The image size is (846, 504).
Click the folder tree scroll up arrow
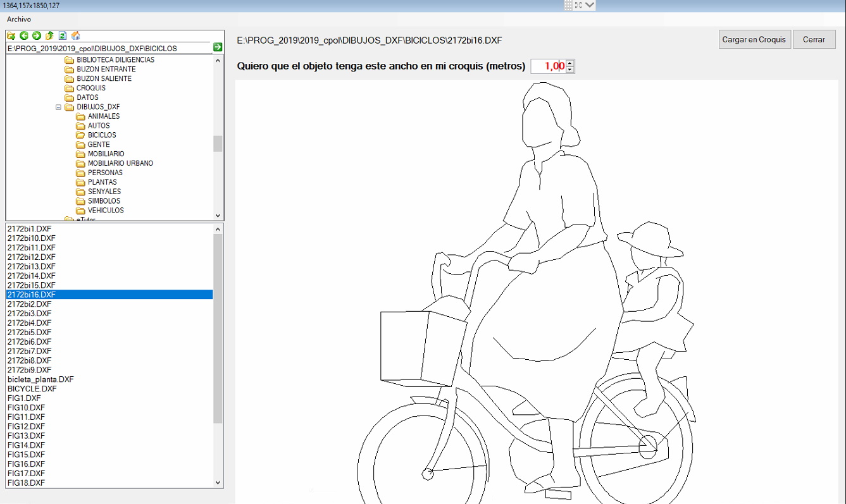(x=218, y=61)
